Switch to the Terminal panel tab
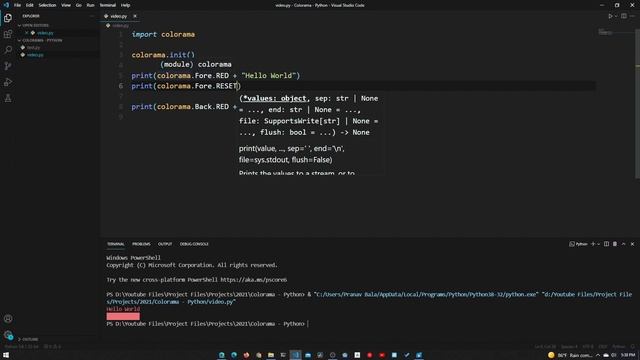640x360 pixels. pyautogui.click(x=116, y=244)
